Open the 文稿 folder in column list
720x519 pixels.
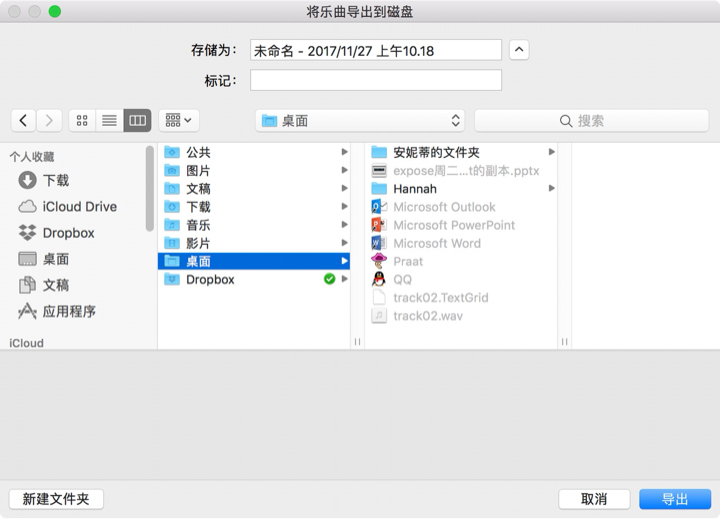pos(253,188)
